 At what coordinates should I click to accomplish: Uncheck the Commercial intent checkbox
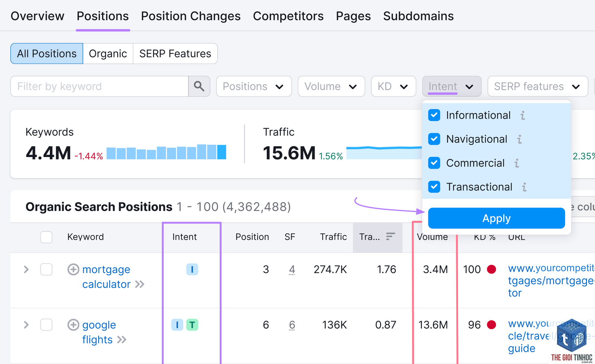(x=434, y=163)
